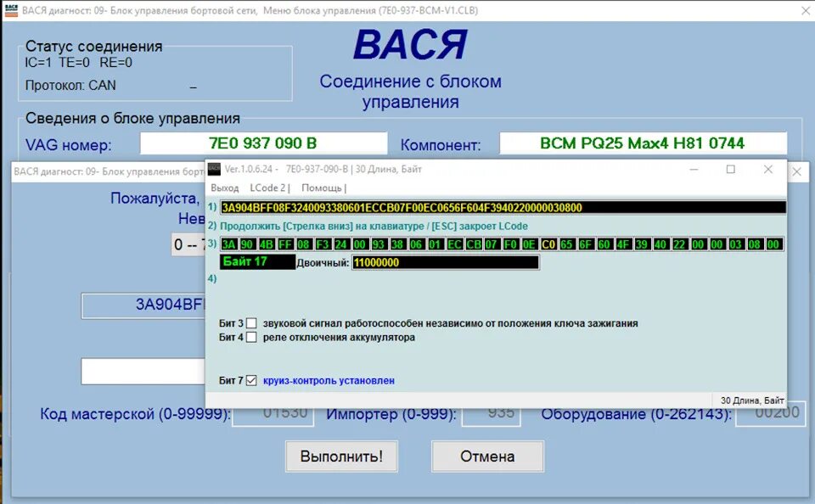
Task: Select byte cell 07
Action: point(492,244)
